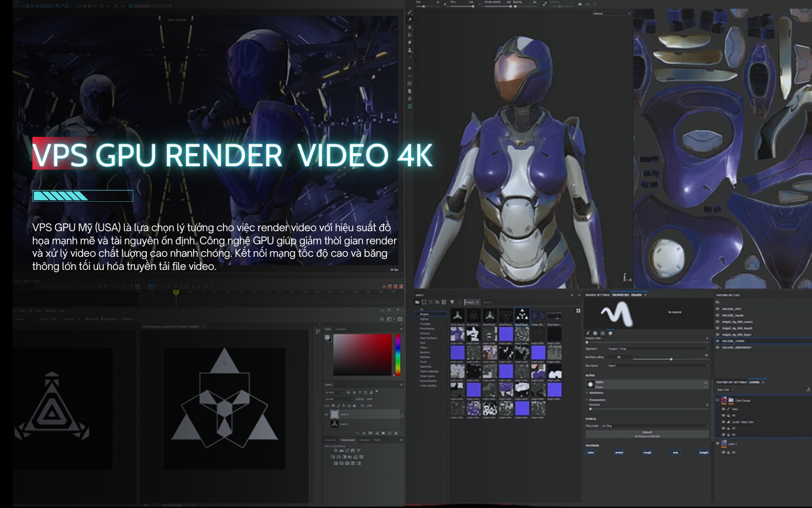This screenshot has width=812, height=508.
Task: Select the Smart materials category in Shelf
Action: tap(430, 371)
